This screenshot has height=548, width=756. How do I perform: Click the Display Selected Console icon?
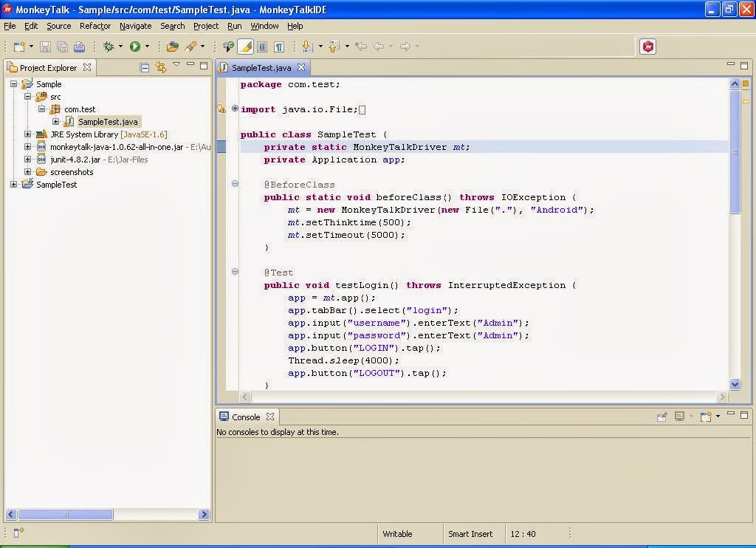click(680, 417)
